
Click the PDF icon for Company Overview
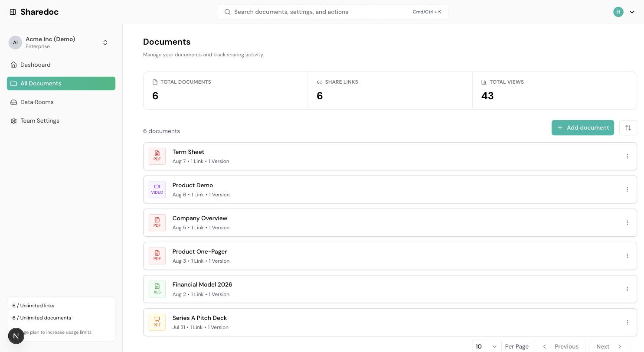[x=157, y=223]
